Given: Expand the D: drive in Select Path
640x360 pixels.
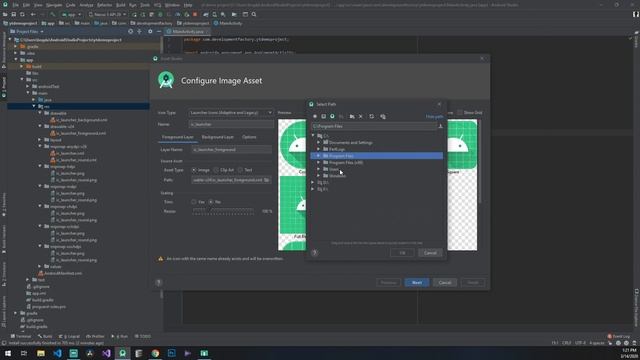Looking at the screenshot, I should click(313, 182).
